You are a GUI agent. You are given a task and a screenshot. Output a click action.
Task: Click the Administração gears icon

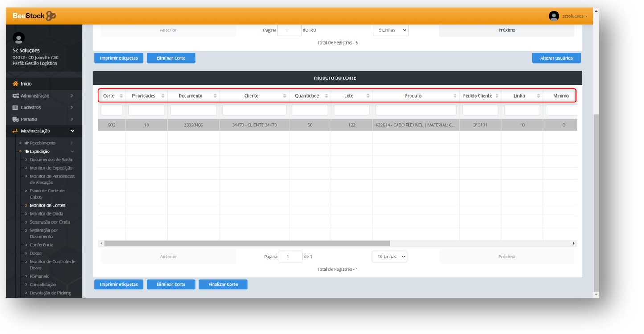pos(16,96)
